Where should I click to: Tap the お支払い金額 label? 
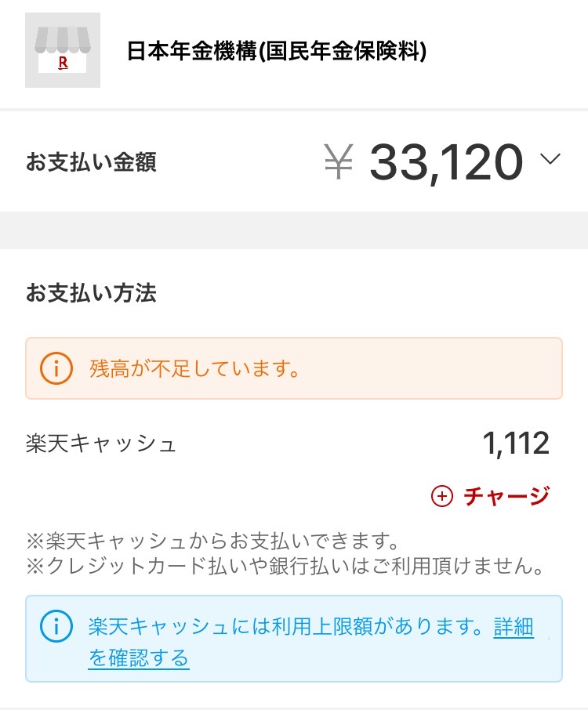(91, 162)
